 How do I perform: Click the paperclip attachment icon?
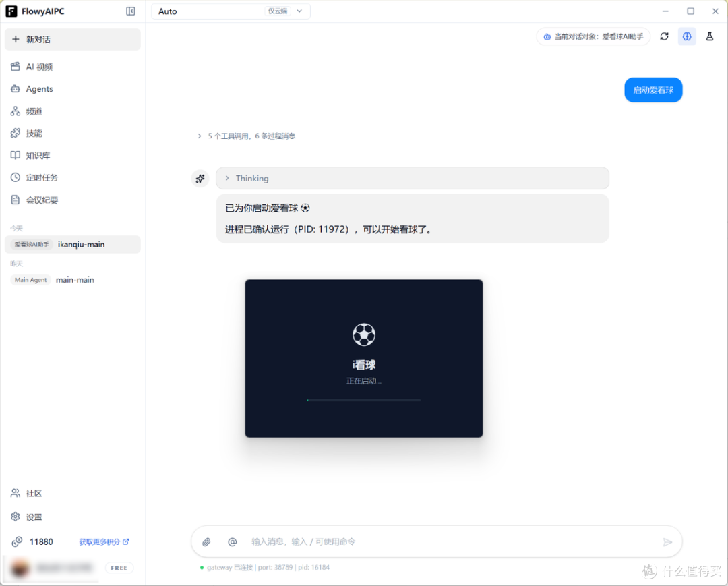point(206,542)
